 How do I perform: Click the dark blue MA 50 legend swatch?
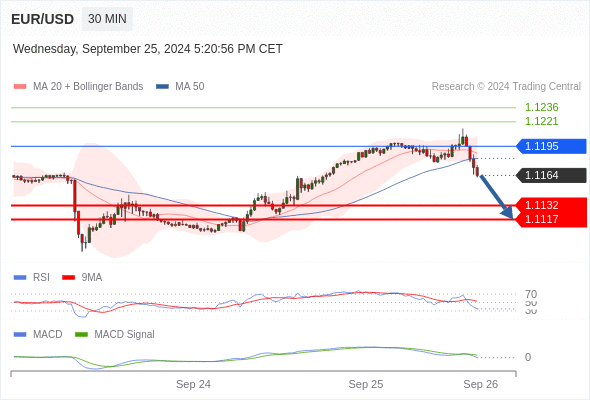coord(162,87)
